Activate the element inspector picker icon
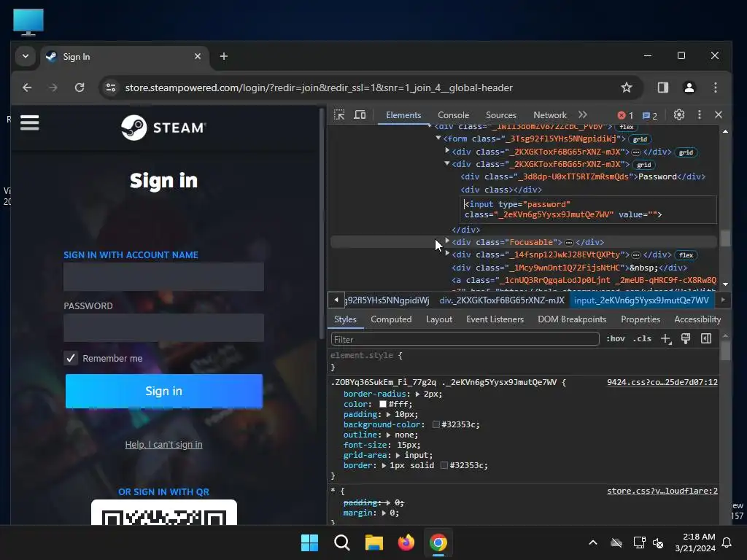This screenshot has height=560, width=747. [x=339, y=114]
